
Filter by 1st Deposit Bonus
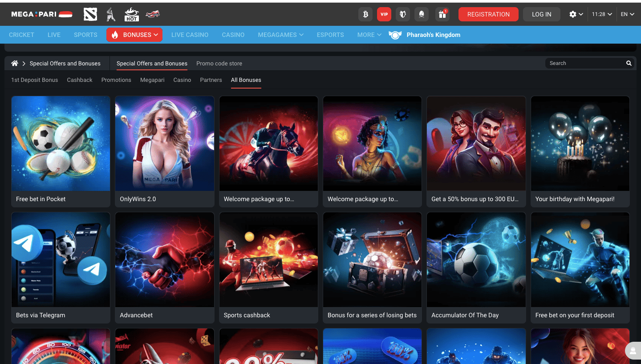(x=35, y=80)
